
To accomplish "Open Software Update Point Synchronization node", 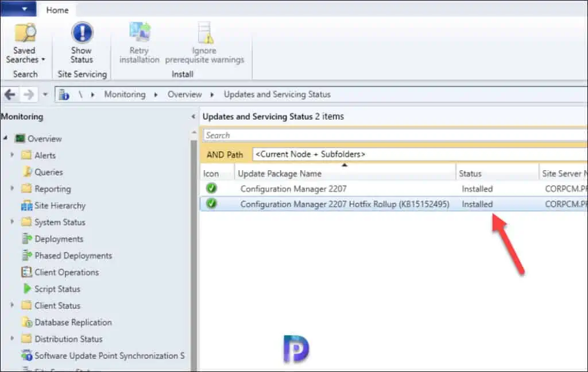I will 103,355.
